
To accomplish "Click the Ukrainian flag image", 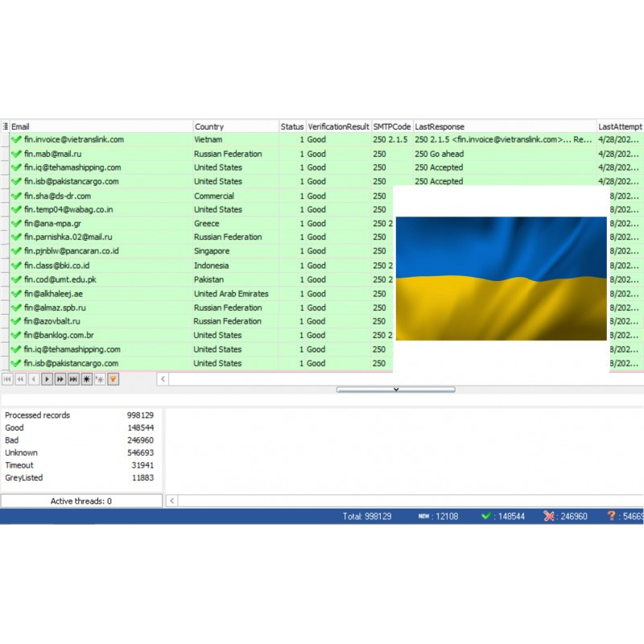I will 501,278.
